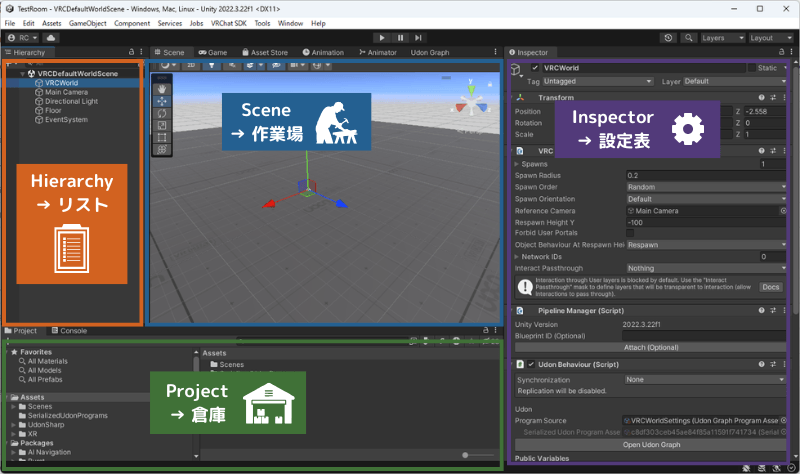Image resolution: width=800 pixels, height=474 pixels.
Task: Click the Attach (Optional) button
Action: 651,347
